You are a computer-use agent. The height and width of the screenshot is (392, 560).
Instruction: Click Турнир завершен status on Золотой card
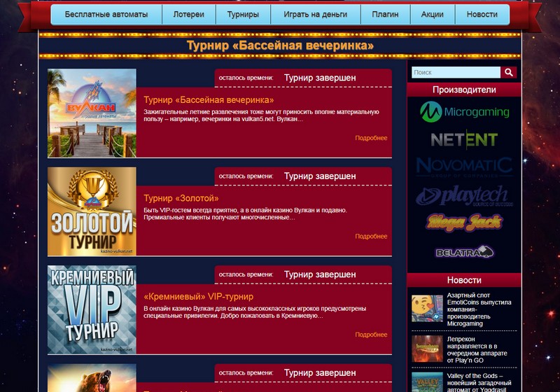tap(320, 176)
